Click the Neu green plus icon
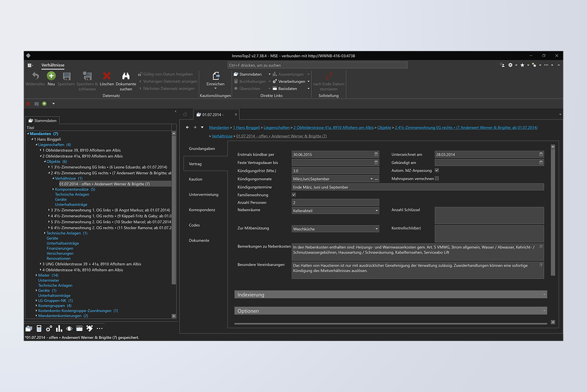Screen dimensions: 587x392 51,77
